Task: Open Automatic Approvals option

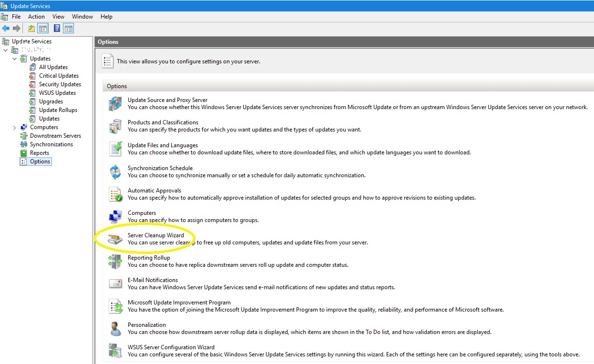Action: (x=154, y=191)
